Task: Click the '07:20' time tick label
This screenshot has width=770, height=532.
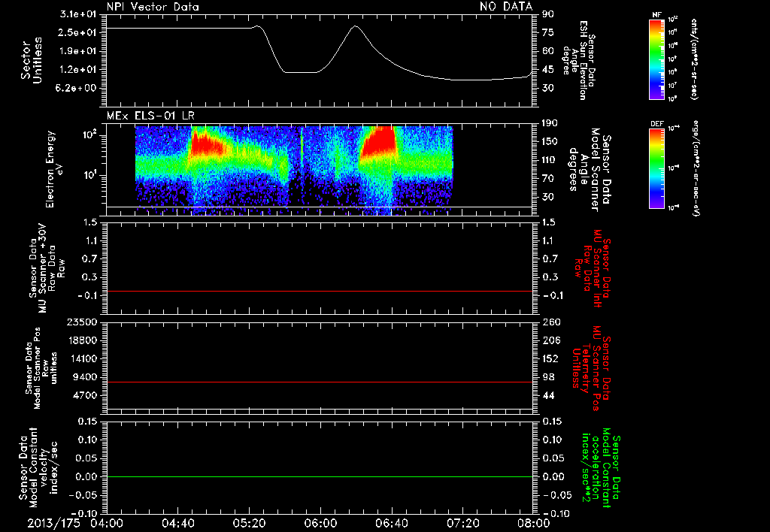Action: click(x=462, y=523)
